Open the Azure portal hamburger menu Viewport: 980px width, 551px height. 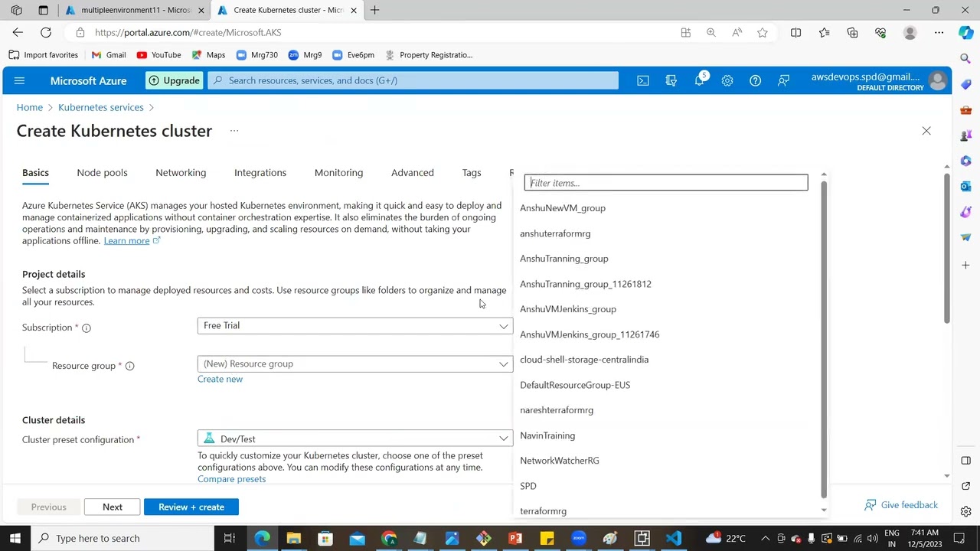19,80
